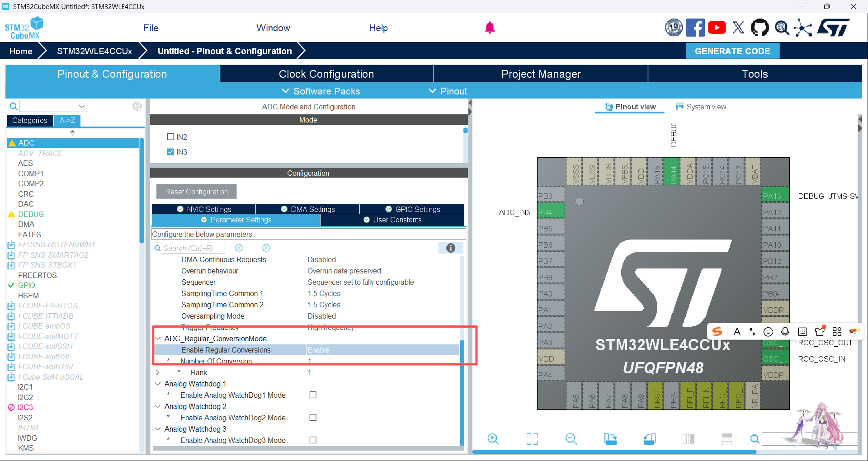Open the Help menu

[x=378, y=28]
